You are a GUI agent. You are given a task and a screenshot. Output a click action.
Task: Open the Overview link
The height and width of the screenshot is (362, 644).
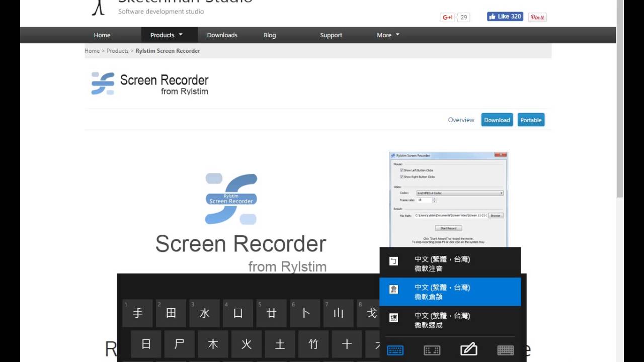coord(461,120)
